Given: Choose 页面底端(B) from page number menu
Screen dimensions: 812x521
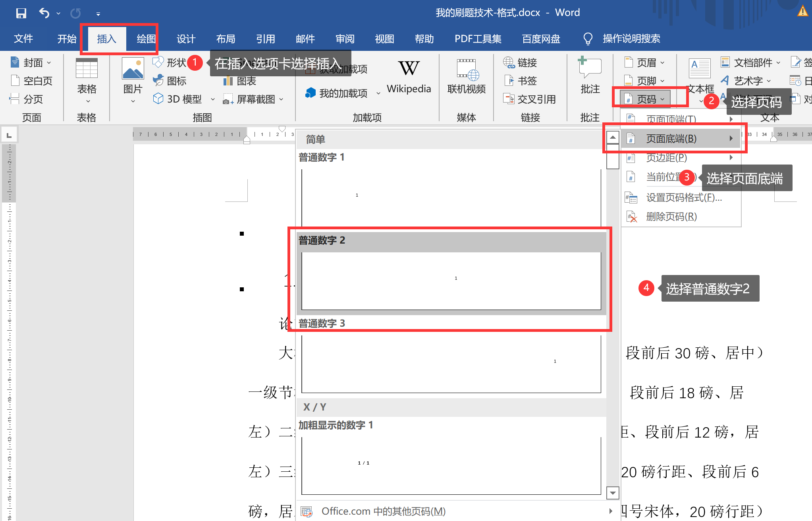Looking at the screenshot, I should click(681, 139).
